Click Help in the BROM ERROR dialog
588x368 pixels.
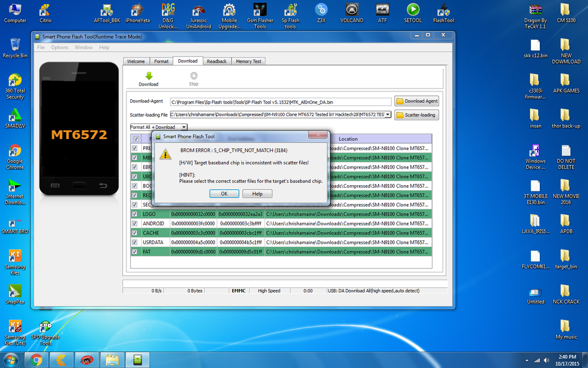point(257,194)
